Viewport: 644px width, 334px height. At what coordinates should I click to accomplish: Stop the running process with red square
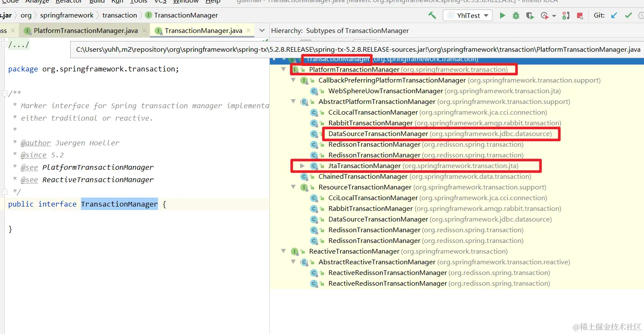[x=580, y=16]
